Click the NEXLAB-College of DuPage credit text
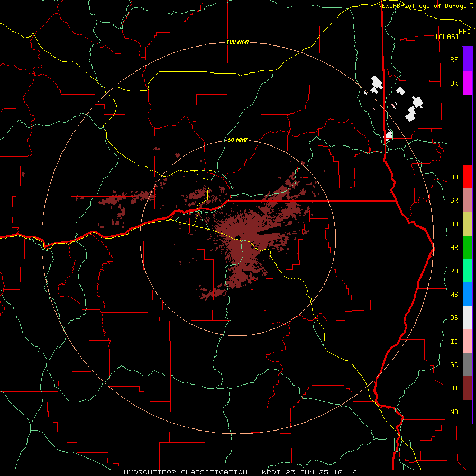 [x=422, y=6]
